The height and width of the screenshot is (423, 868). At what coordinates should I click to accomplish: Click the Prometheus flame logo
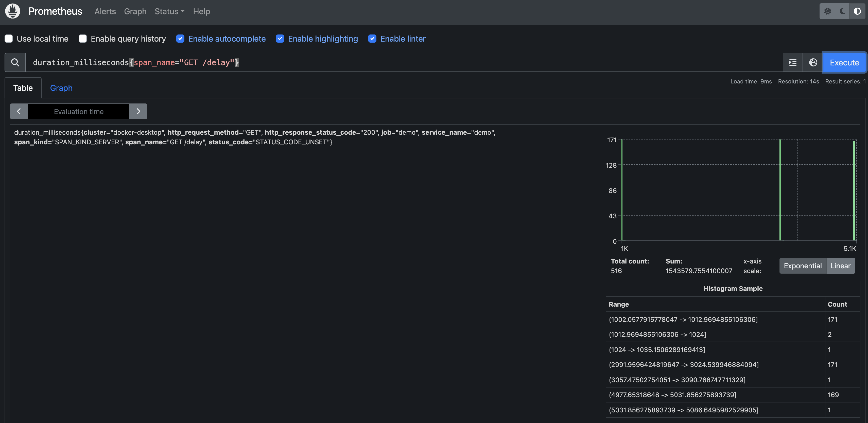(12, 11)
